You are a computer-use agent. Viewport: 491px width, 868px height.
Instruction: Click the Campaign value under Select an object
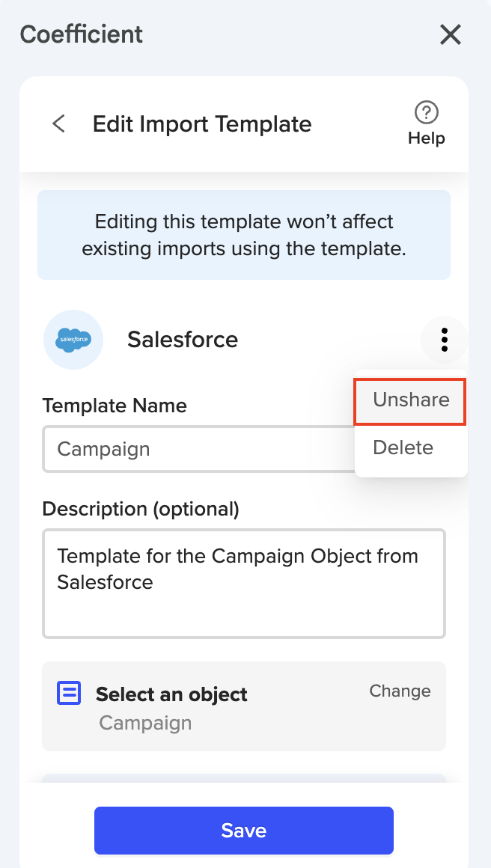[x=145, y=723]
